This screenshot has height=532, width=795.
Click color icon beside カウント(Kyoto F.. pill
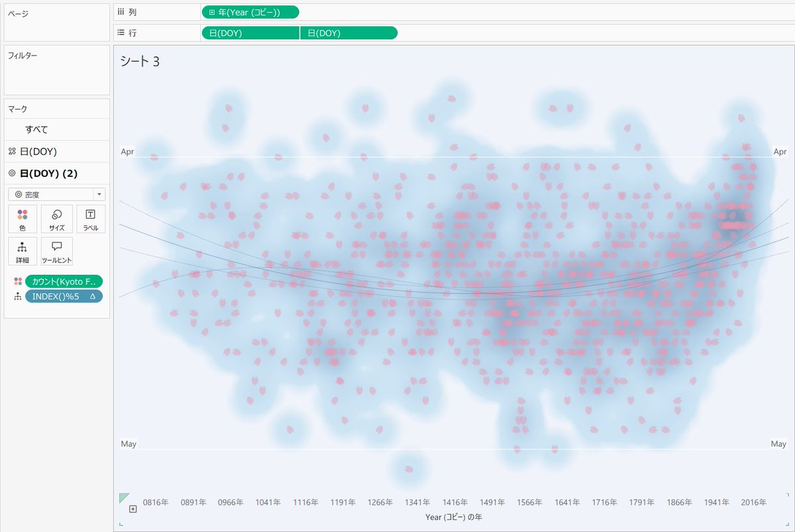(18, 281)
